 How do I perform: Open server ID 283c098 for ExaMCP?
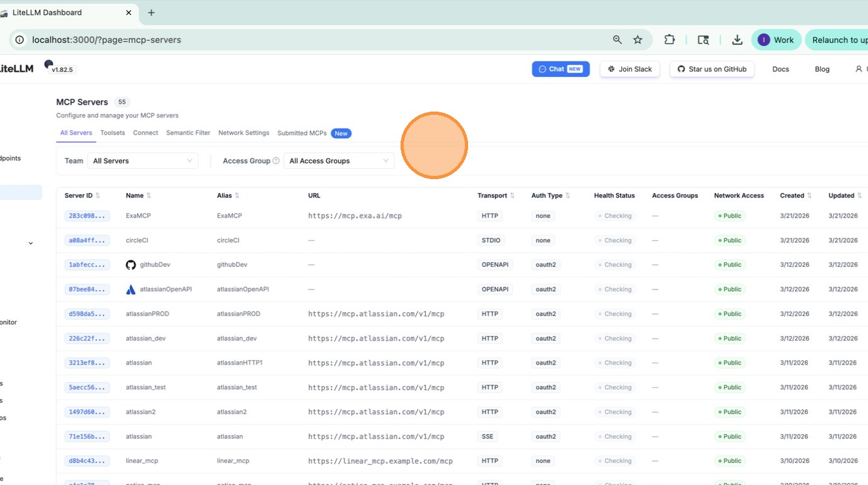click(x=87, y=216)
